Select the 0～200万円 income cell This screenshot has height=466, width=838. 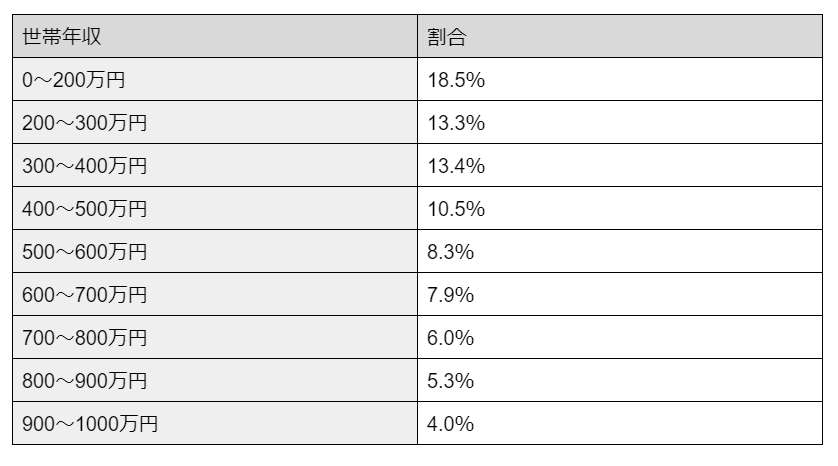[74, 80]
